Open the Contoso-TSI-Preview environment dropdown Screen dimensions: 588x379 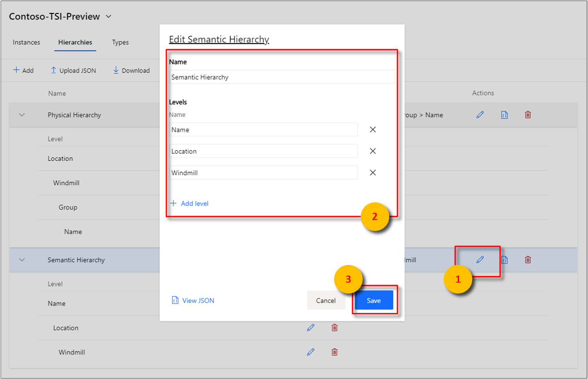tap(108, 17)
